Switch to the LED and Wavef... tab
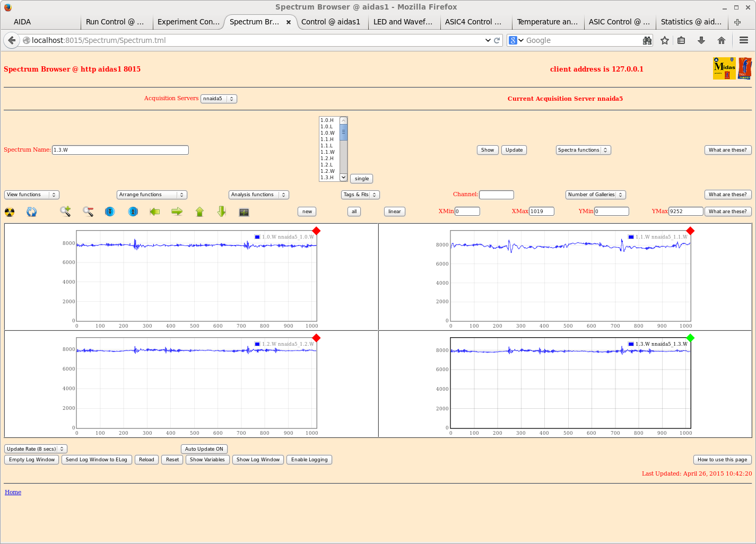 tap(404, 22)
